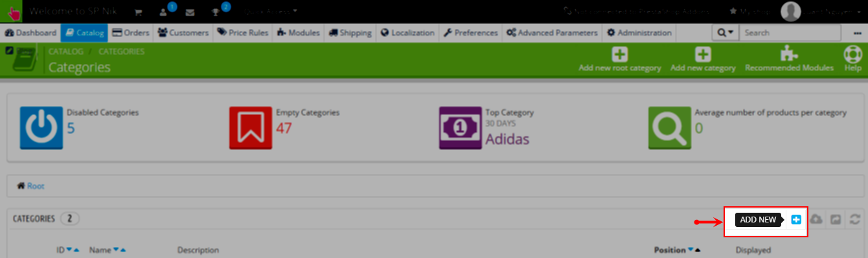Viewport: 868px width, 258px height.
Task: Click the Root breadcrumb link
Action: click(36, 186)
